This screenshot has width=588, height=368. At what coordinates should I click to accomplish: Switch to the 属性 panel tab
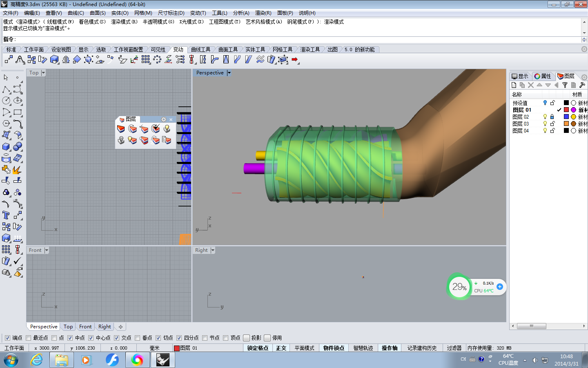[543, 76]
